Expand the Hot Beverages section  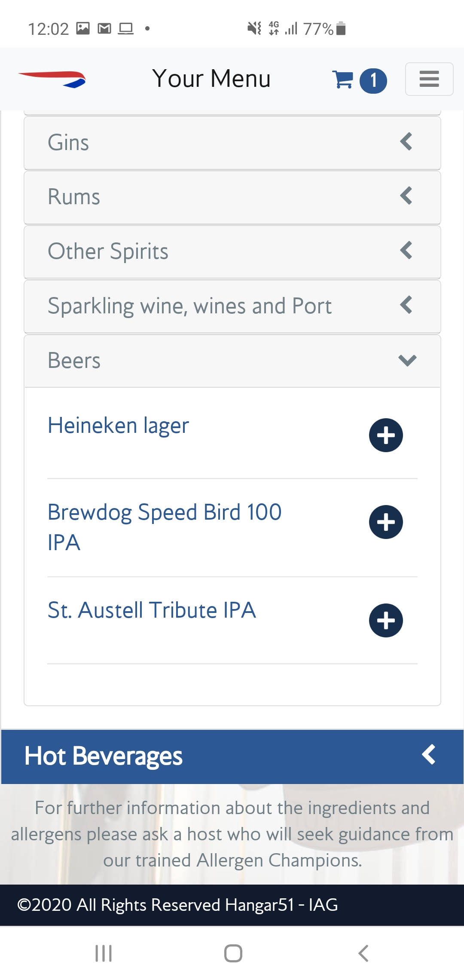(x=232, y=756)
